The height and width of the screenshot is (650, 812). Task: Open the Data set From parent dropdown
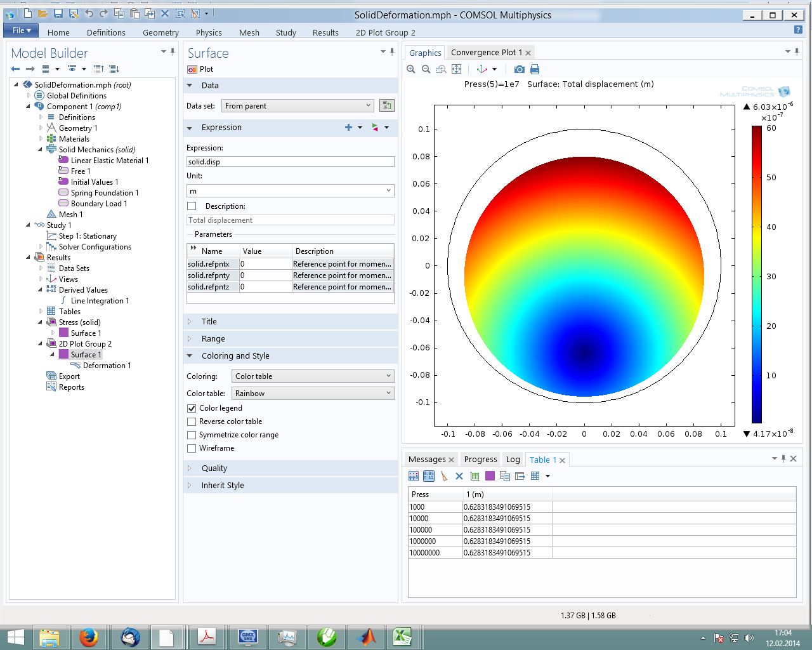[x=298, y=106]
